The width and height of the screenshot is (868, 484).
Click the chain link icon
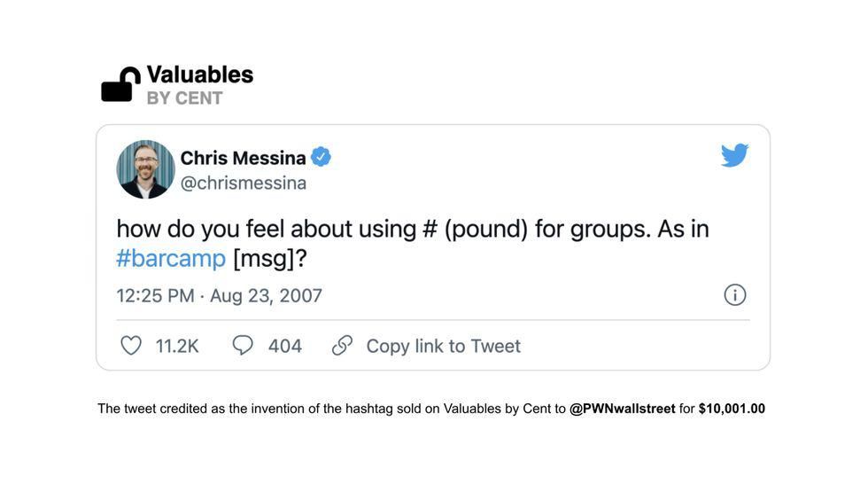click(342, 345)
